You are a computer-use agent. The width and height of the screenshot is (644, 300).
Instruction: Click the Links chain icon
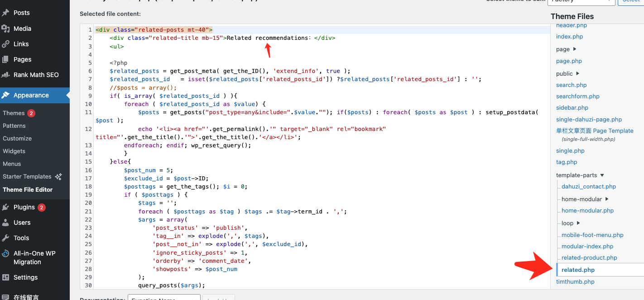pyautogui.click(x=6, y=44)
